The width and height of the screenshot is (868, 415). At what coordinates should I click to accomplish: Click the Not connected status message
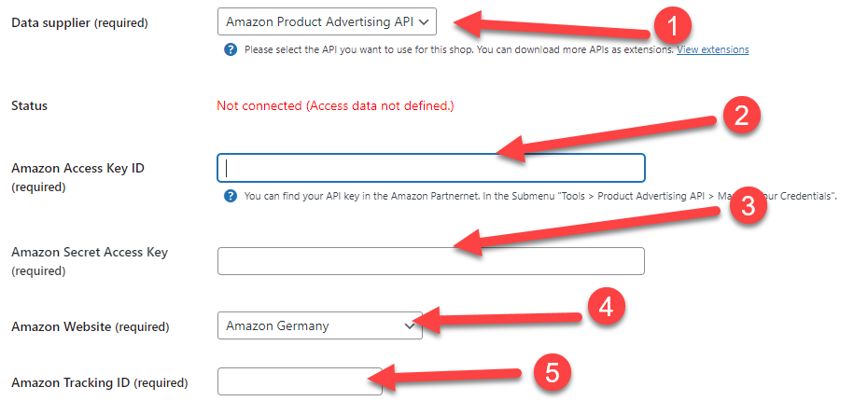335,105
